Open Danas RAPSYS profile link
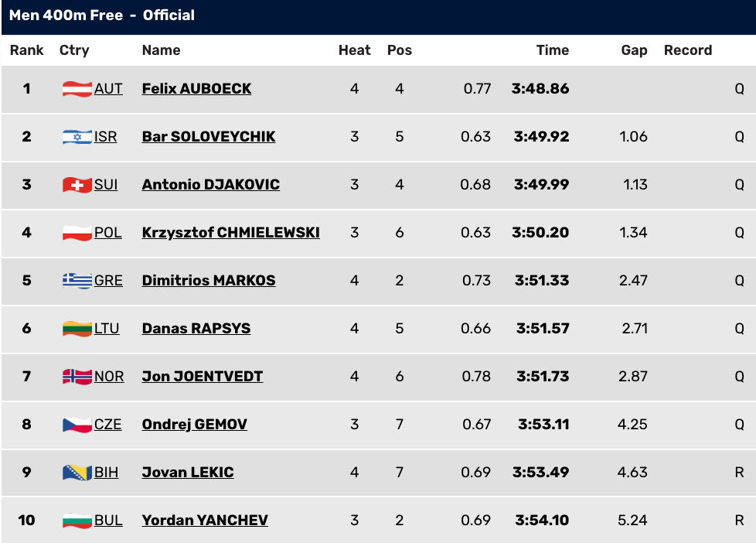 [x=196, y=329]
